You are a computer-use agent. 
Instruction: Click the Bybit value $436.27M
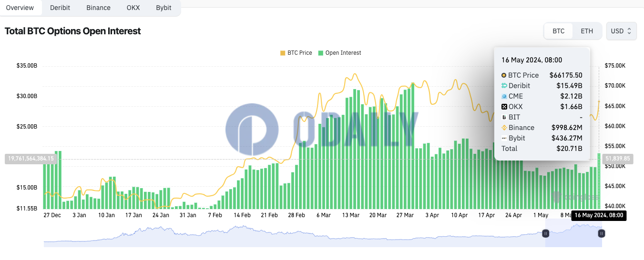(567, 138)
